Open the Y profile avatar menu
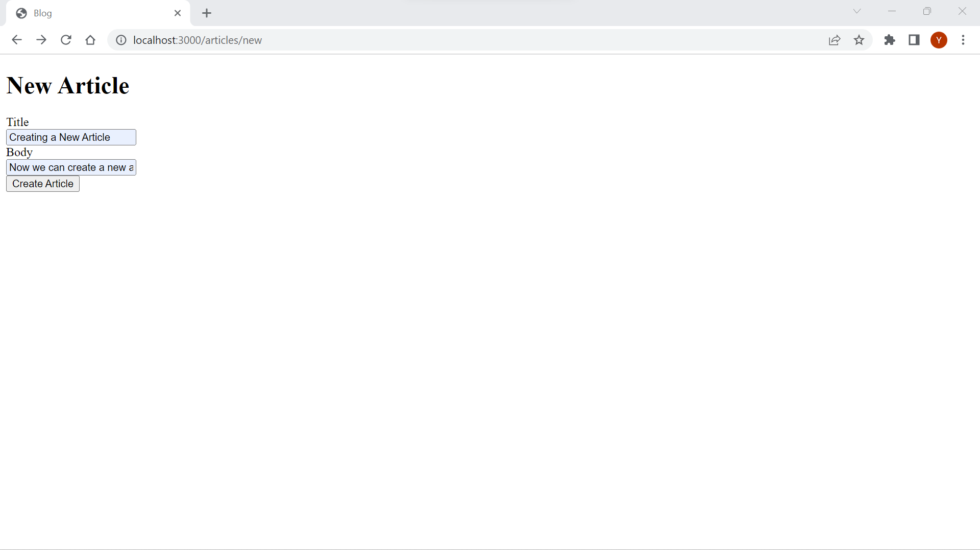The height and width of the screenshot is (550, 980). pos(939,40)
